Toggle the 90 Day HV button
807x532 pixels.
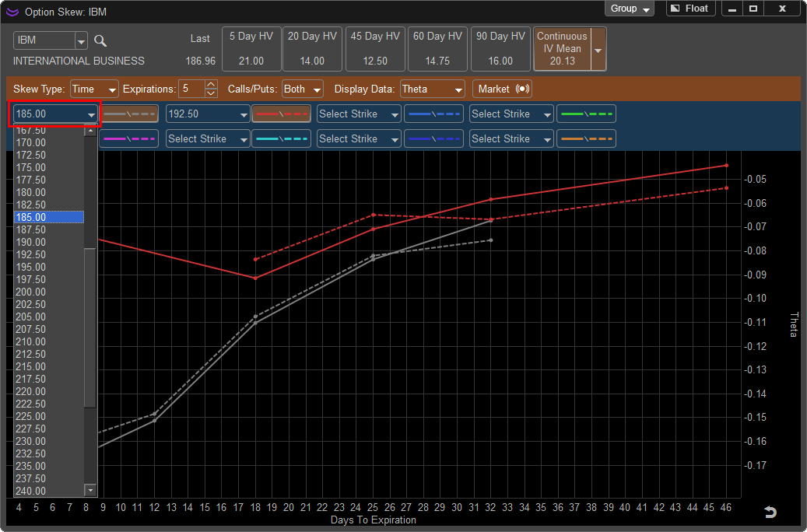click(x=500, y=49)
